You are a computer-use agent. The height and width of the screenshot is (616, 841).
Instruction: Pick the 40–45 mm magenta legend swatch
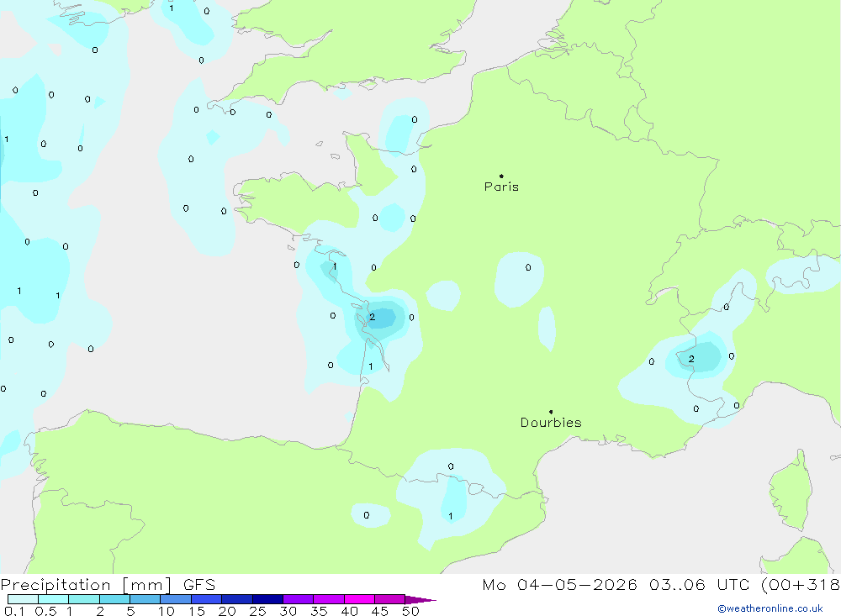[x=359, y=599]
